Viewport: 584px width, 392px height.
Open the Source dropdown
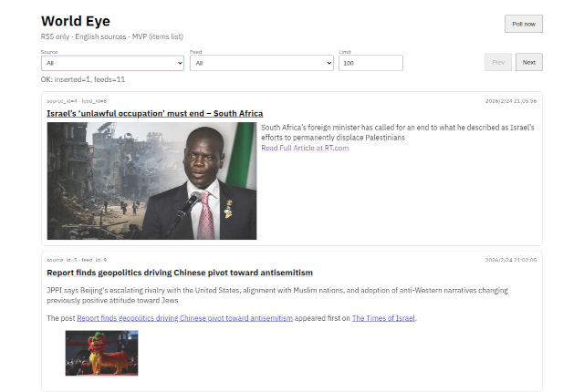(112, 63)
